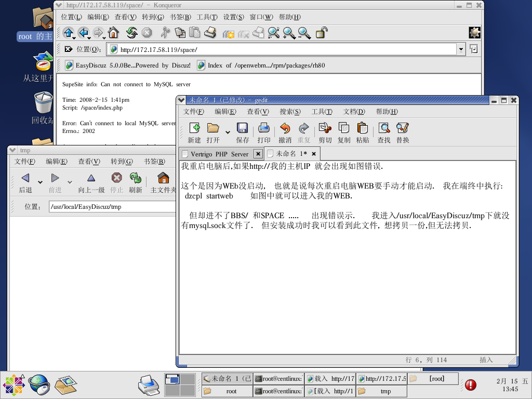Click Konqueror Forward arrow icon
Screen dimensions: 532x399
click(x=99, y=33)
